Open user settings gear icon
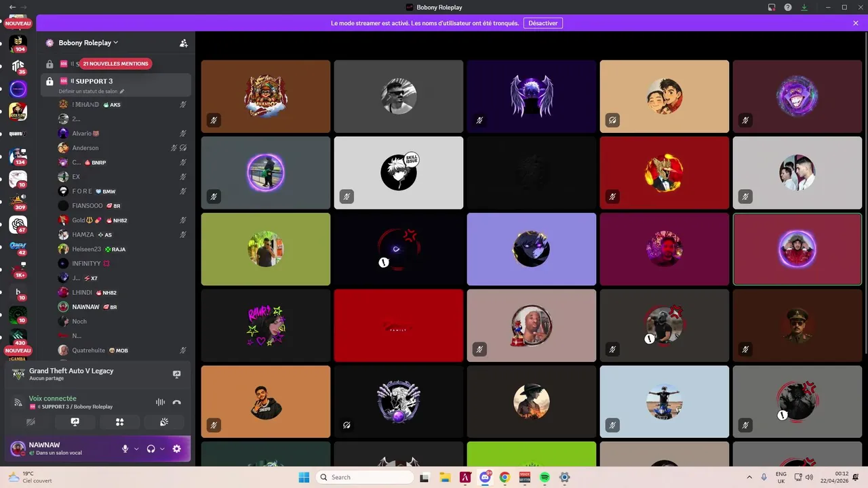This screenshot has height=488, width=868. tap(177, 449)
